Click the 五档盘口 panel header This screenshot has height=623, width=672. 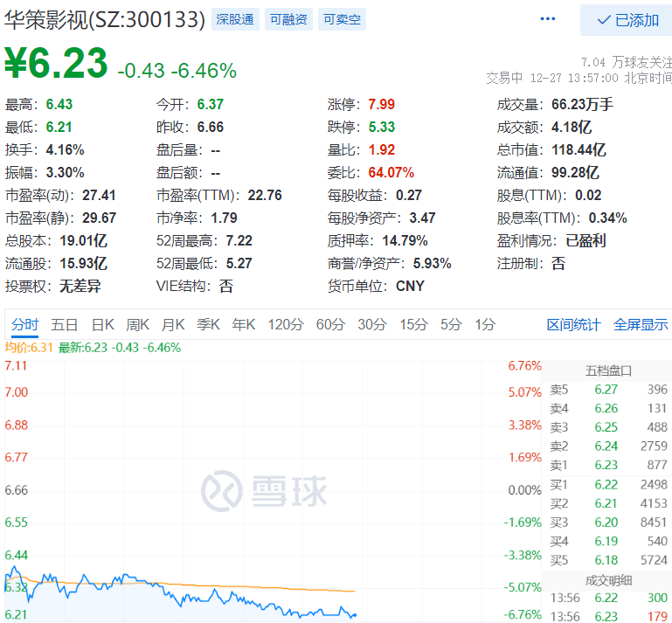(x=608, y=370)
